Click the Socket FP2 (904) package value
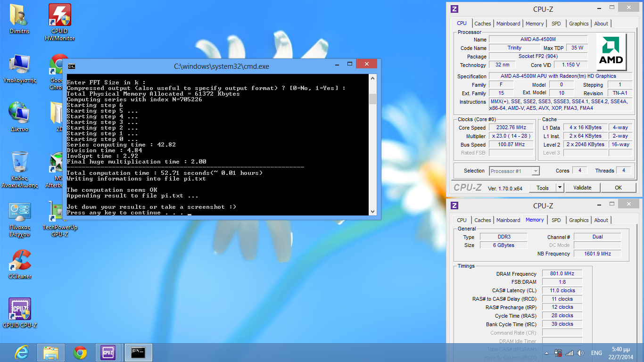Viewport: 644px width, 362px height. tap(538, 56)
